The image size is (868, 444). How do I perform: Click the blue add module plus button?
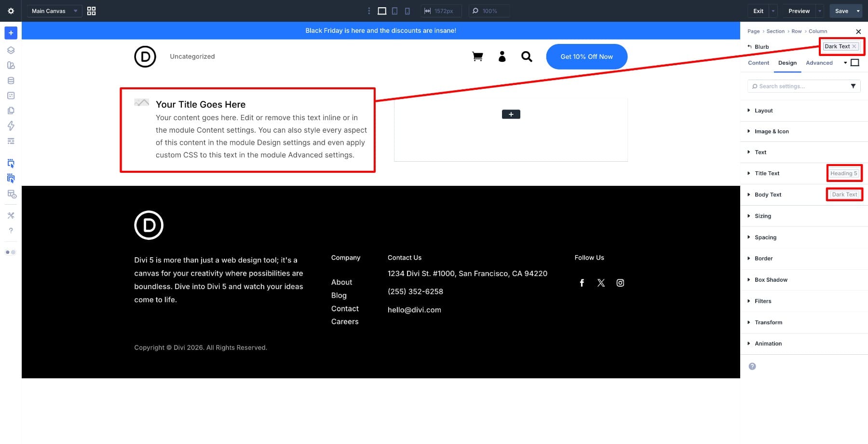(x=11, y=33)
